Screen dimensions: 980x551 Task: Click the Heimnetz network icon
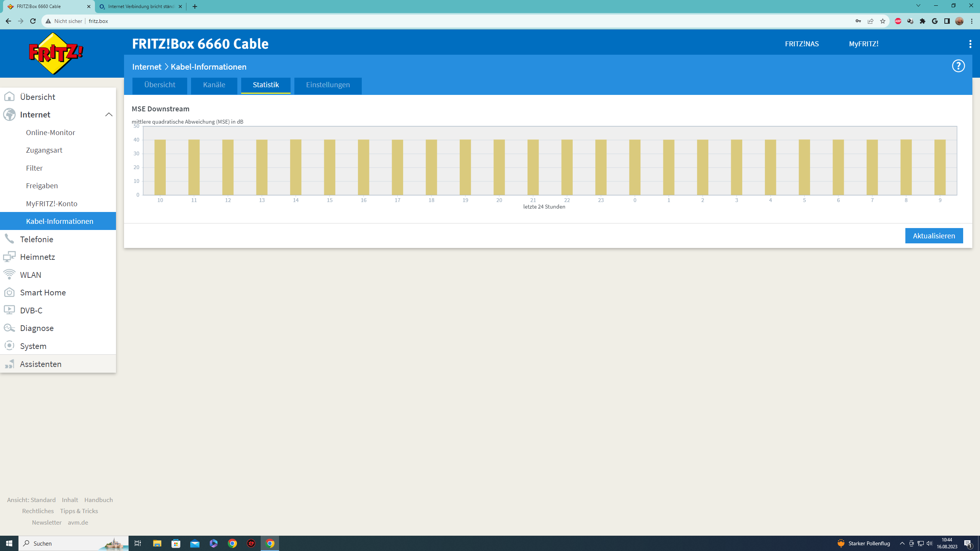pos(9,257)
